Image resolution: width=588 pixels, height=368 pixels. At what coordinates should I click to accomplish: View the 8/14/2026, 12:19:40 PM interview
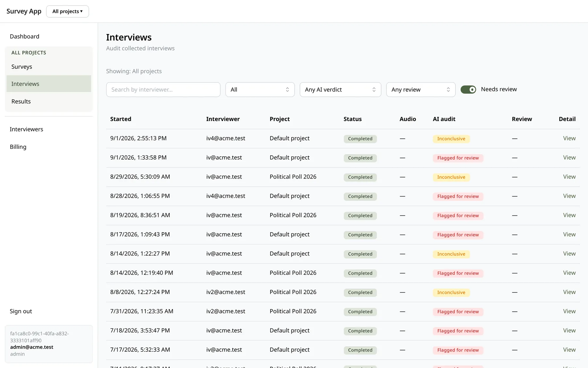tap(569, 273)
